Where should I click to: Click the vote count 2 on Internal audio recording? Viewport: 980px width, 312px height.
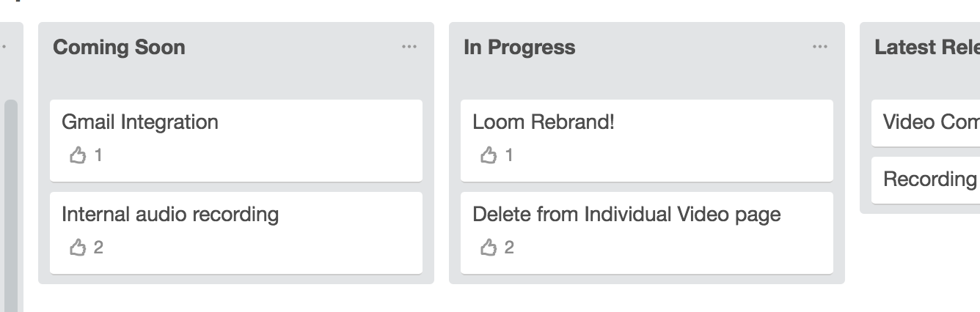(x=98, y=248)
